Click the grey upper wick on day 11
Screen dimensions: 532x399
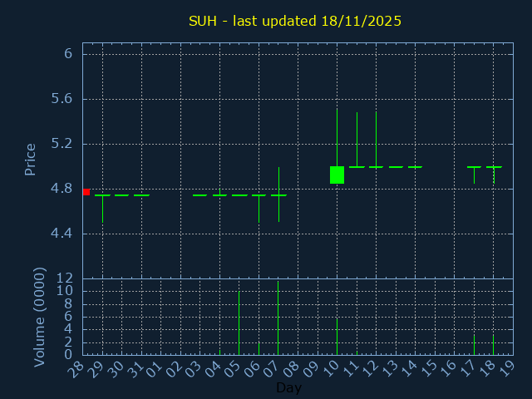click(357, 139)
